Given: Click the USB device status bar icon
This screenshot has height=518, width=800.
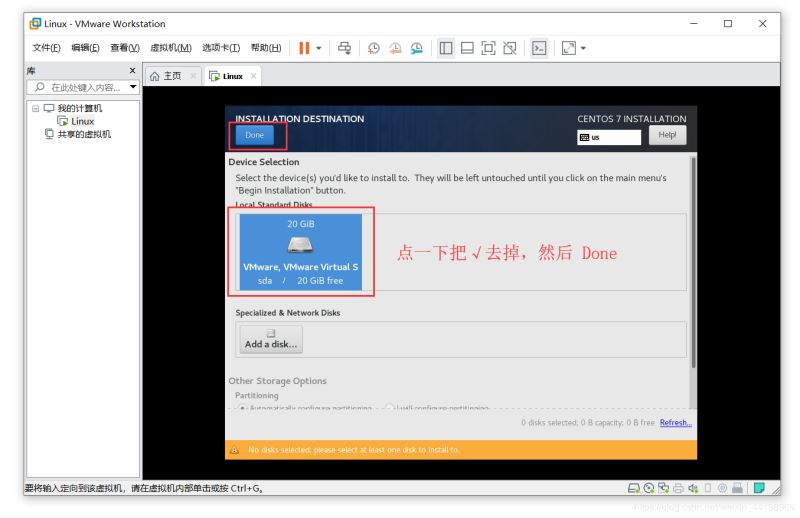Looking at the screenshot, I should coord(708,488).
